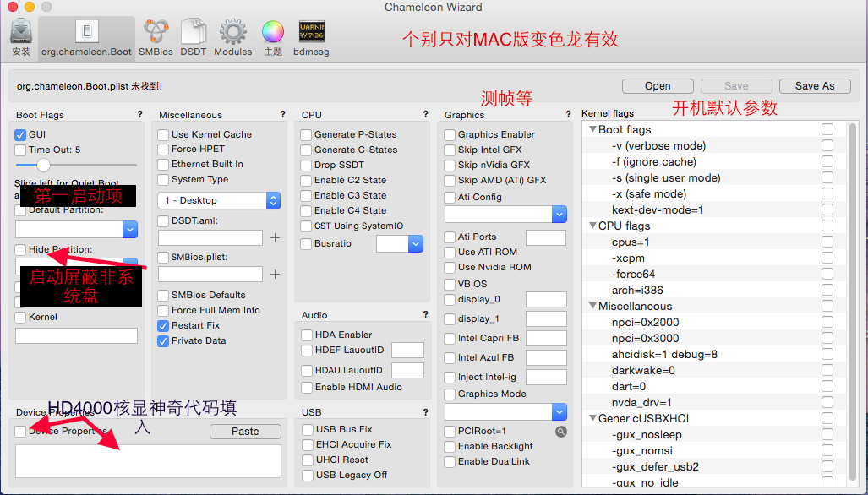
Task: Enable the USB Bus Fix checkbox
Action: pos(308,430)
